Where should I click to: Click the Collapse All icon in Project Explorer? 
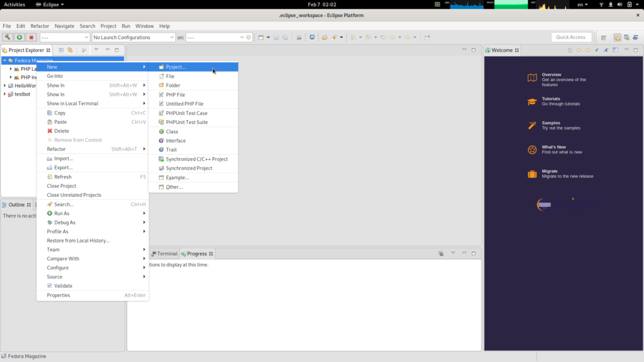(61, 50)
